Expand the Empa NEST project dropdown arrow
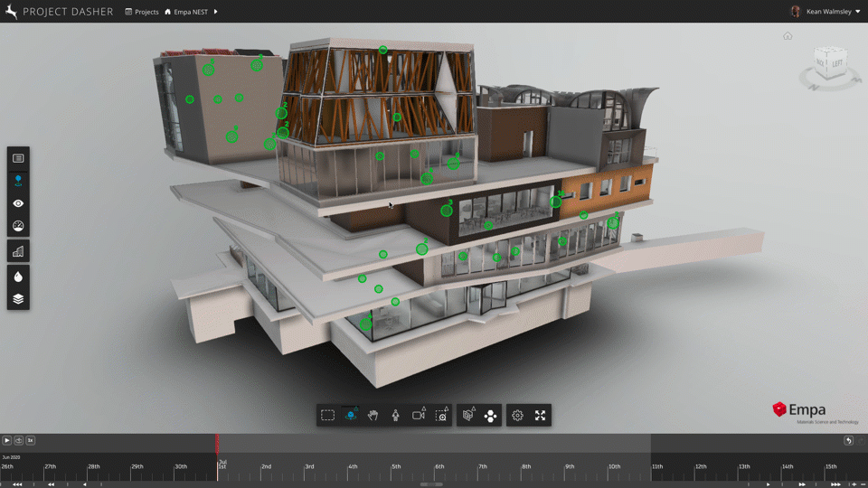 (215, 12)
